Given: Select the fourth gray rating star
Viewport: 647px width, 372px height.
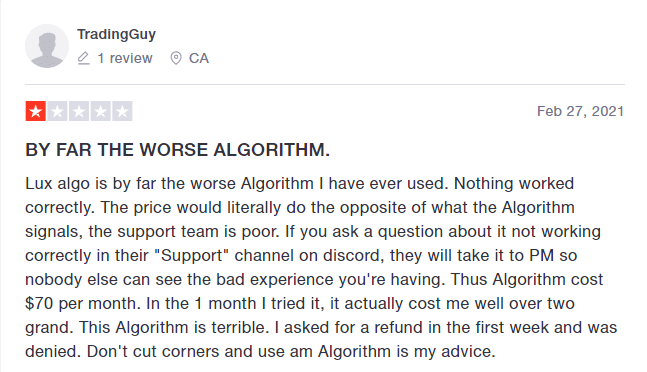Looking at the screenshot, I should coord(100,111).
